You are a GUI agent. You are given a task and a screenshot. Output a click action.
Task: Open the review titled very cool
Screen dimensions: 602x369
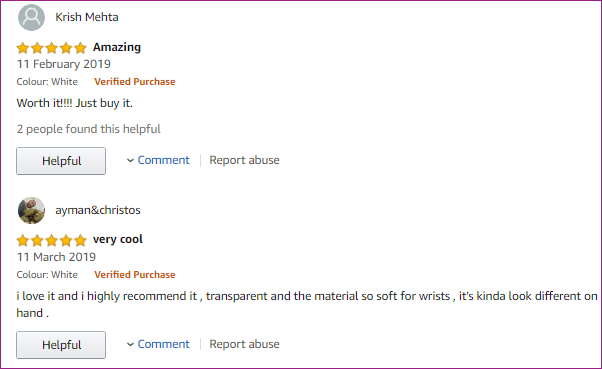coord(118,239)
